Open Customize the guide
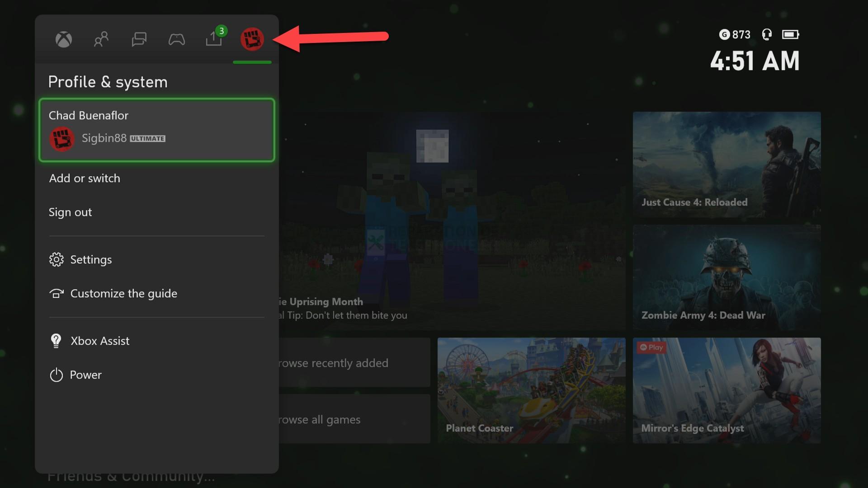The image size is (868, 488). (157, 293)
